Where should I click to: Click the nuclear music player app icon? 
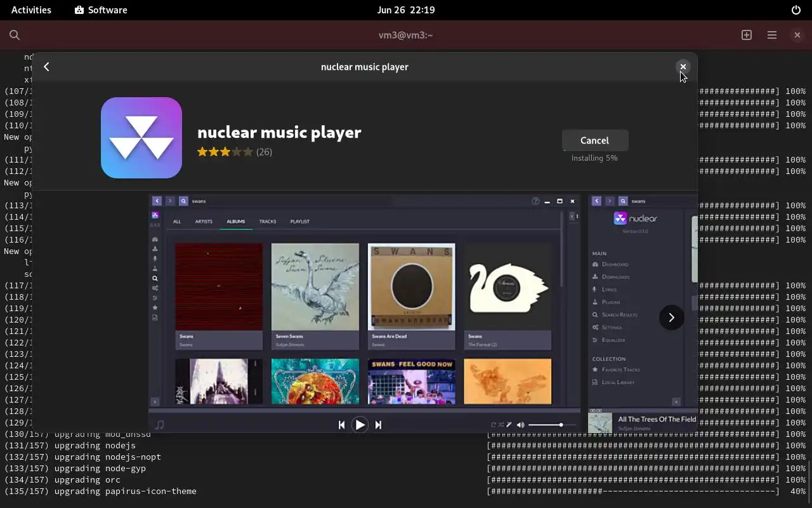click(x=141, y=138)
